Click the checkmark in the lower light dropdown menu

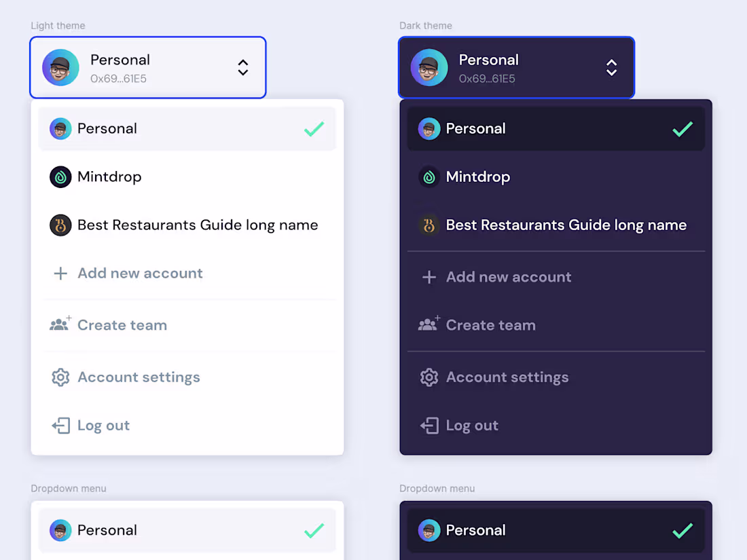(x=314, y=531)
